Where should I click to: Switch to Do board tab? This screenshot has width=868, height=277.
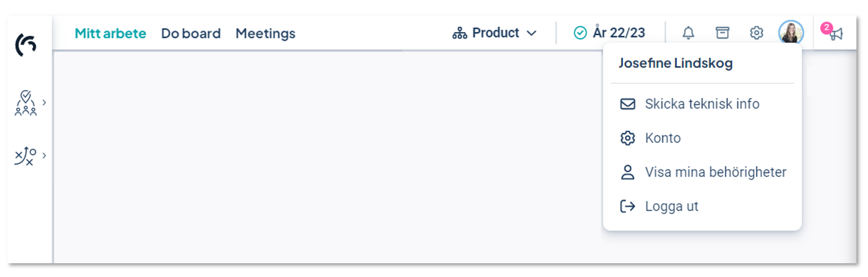coord(191,34)
